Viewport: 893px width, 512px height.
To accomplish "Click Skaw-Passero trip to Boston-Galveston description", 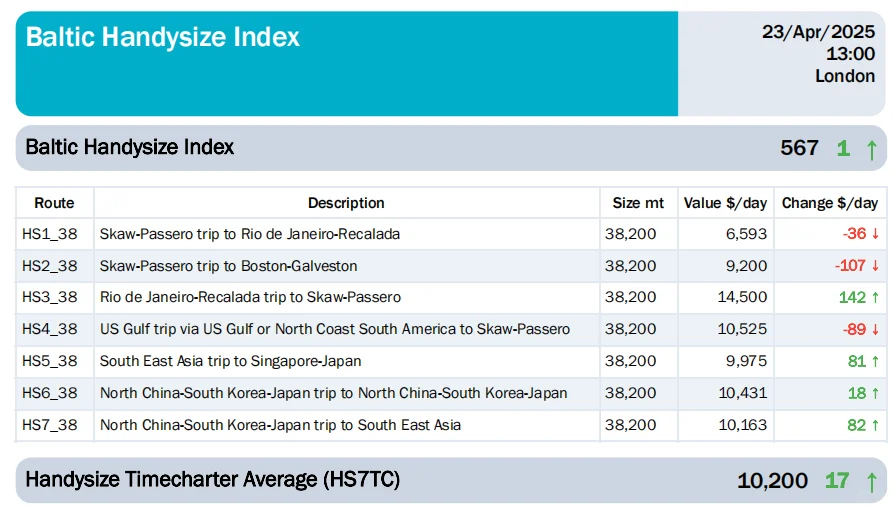I will click(x=228, y=266).
